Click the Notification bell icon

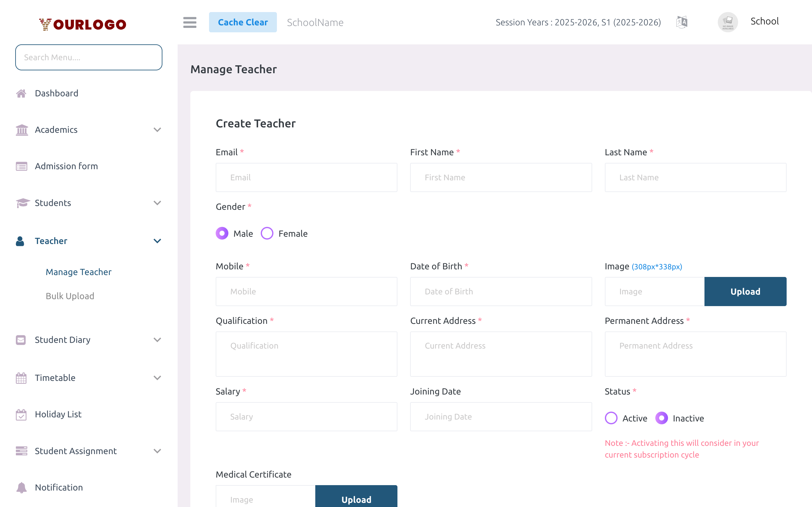click(x=22, y=487)
